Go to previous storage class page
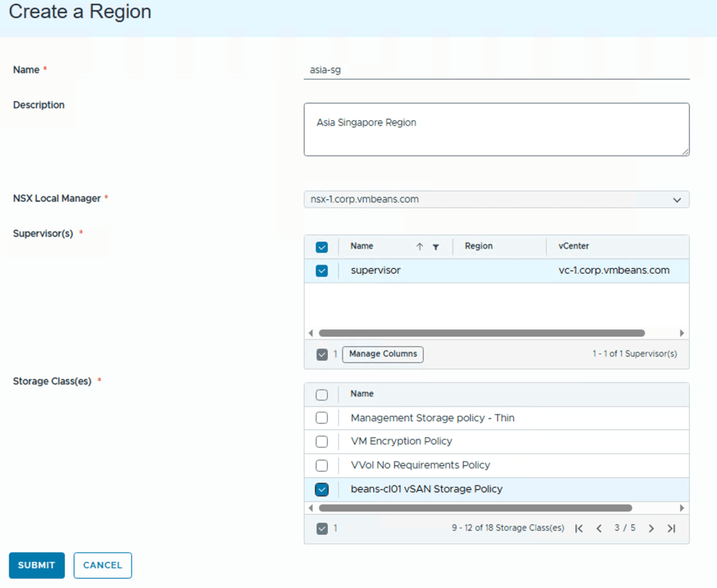The image size is (717, 588). 599,528
